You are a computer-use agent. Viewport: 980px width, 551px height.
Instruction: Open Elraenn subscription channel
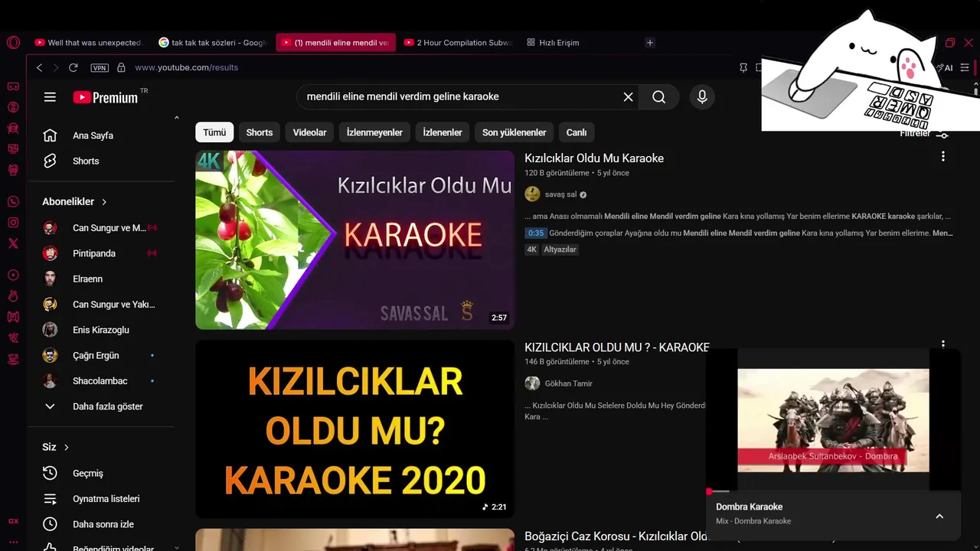[x=100, y=279]
